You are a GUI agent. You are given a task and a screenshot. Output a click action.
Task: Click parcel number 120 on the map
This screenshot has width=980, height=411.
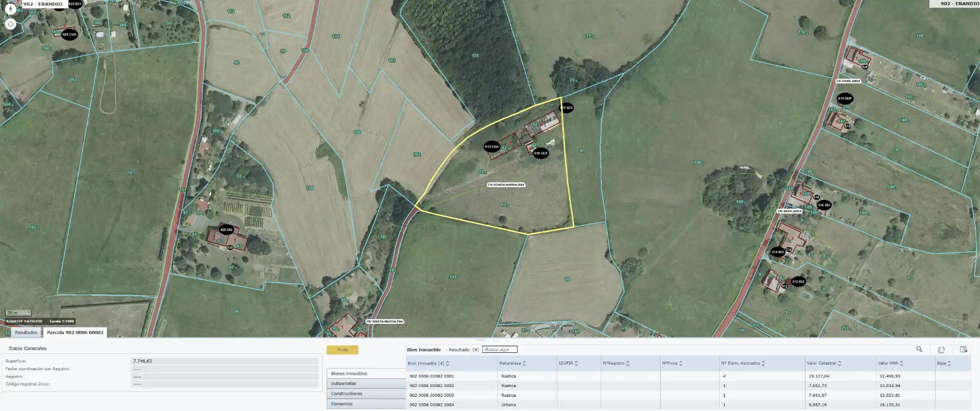click(x=310, y=188)
